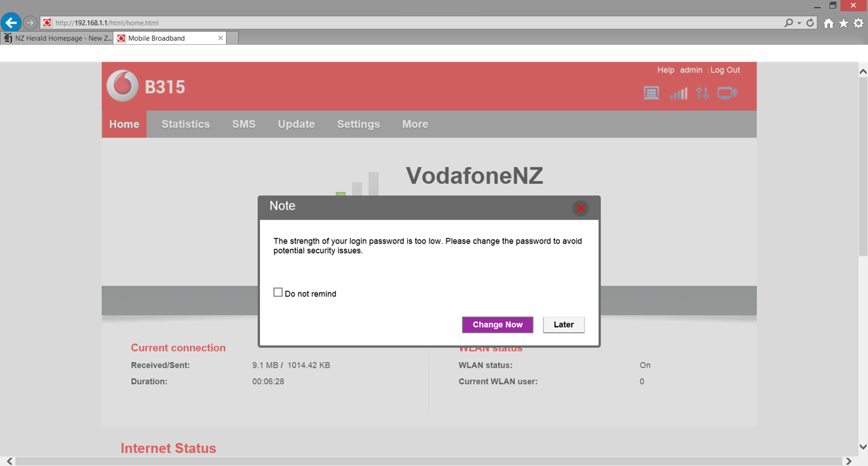868x466 pixels.
Task: Click the Log Out link
Action: coord(725,70)
